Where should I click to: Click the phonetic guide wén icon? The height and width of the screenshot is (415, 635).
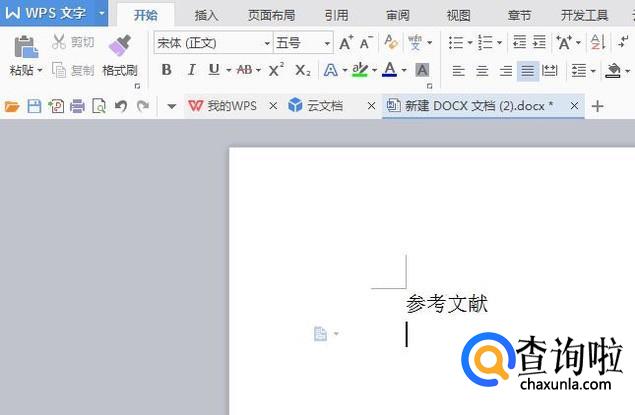(x=416, y=42)
